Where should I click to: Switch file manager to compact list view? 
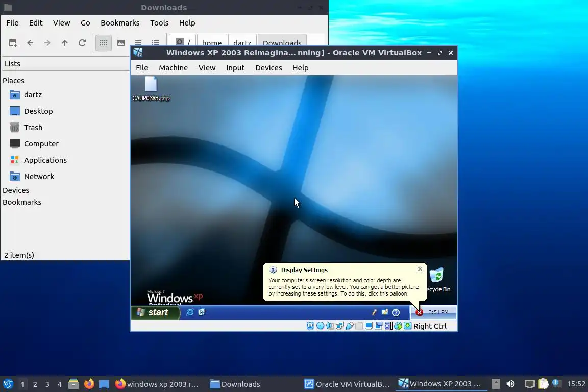click(138, 43)
